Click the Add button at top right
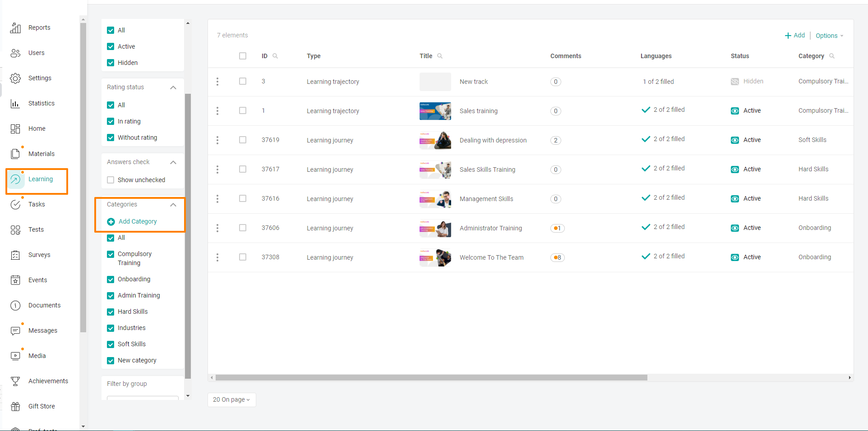The width and height of the screenshot is (868, 431). 795,35
